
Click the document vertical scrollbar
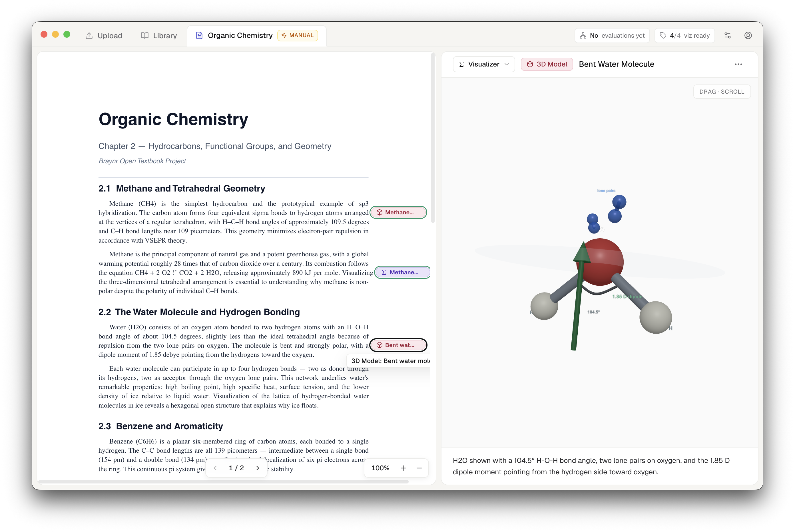(x=433, y=138)
